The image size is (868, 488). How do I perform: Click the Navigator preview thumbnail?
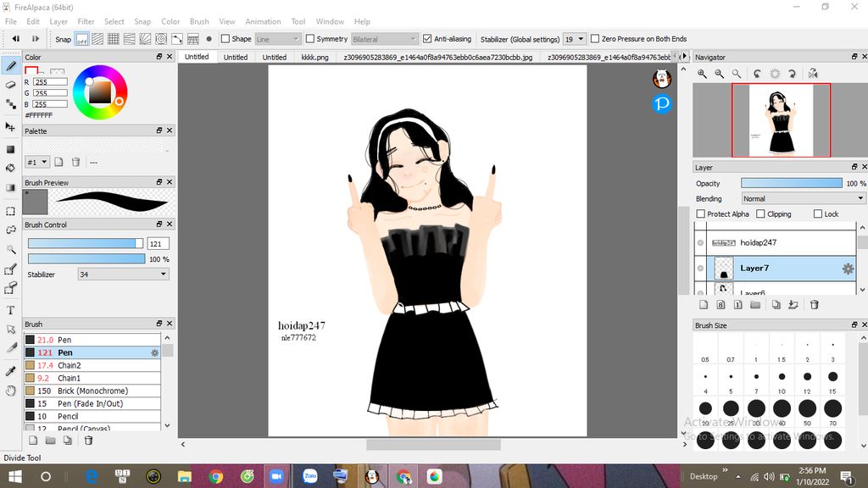(781, 120)
